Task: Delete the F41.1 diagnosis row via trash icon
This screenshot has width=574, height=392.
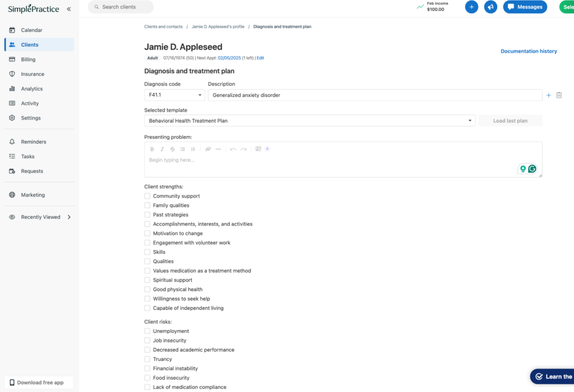Action: [x=559, y=95]
